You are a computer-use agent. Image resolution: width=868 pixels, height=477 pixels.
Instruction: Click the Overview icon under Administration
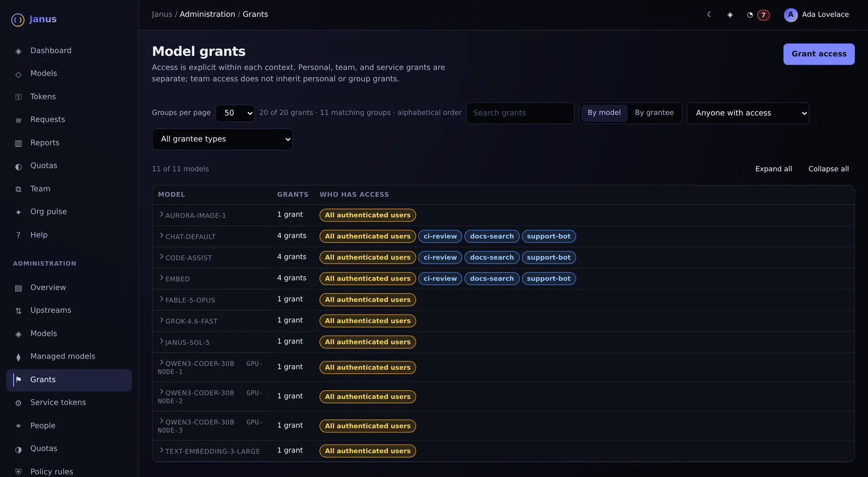[18, 288]
